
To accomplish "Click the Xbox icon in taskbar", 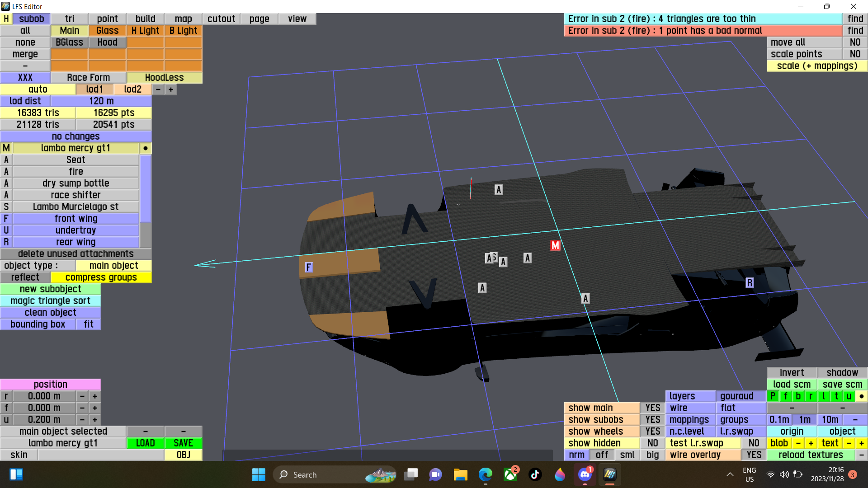I will click(510, 474).
